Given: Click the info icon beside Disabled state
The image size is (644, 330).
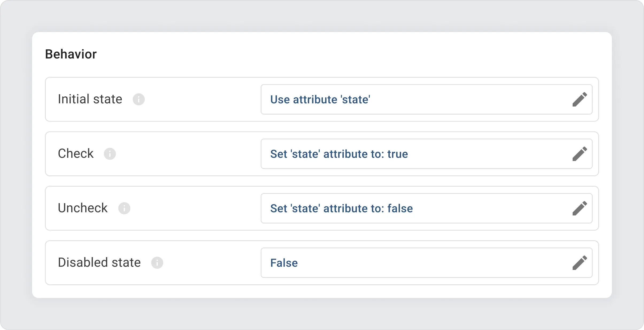Looking at the screenshot, I should [x=157, y=262].
